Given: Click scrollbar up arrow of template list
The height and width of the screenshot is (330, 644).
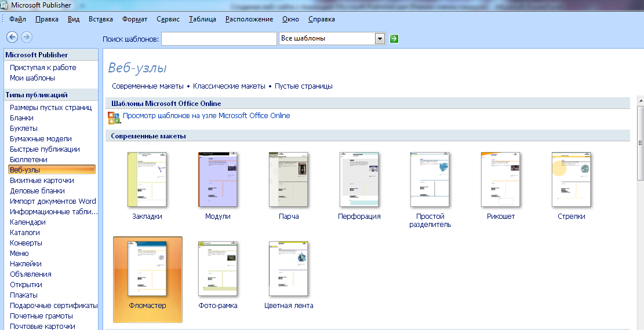Looking at the screenshot, I should [x=641, y=101].
